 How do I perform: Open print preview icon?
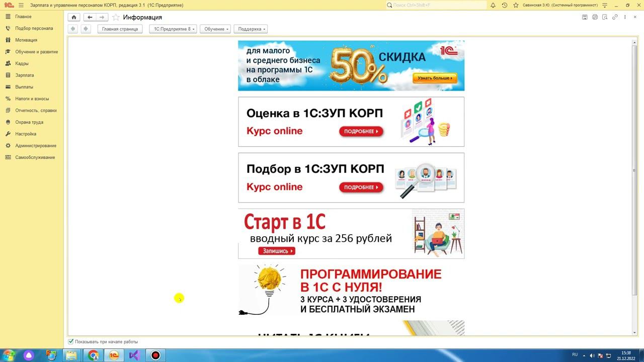(x=605, y=17)
